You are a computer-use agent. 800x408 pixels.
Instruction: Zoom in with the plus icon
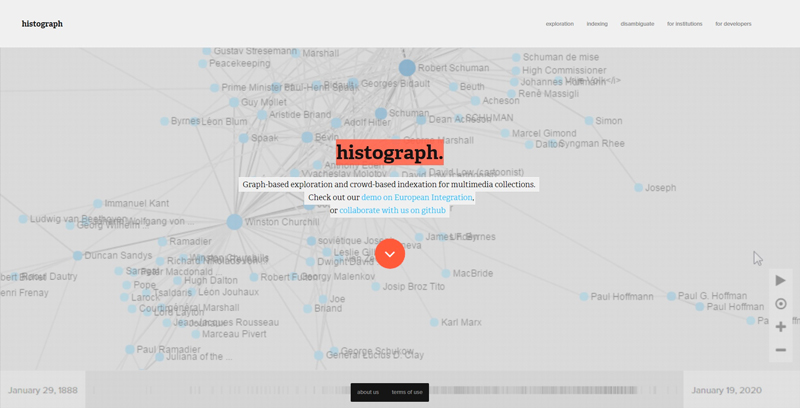pos(781,327)
